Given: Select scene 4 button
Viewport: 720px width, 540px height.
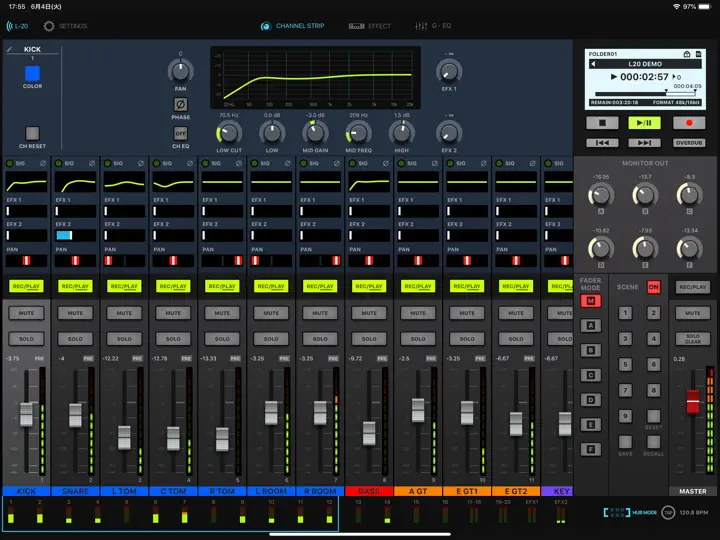Looking at the screenshot, I should coord(653,339).
